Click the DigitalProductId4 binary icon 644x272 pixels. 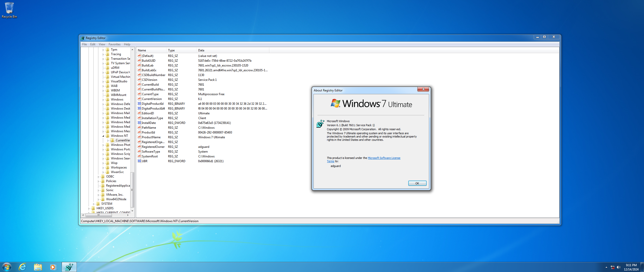pyautogui.click(x=139, y=108)
